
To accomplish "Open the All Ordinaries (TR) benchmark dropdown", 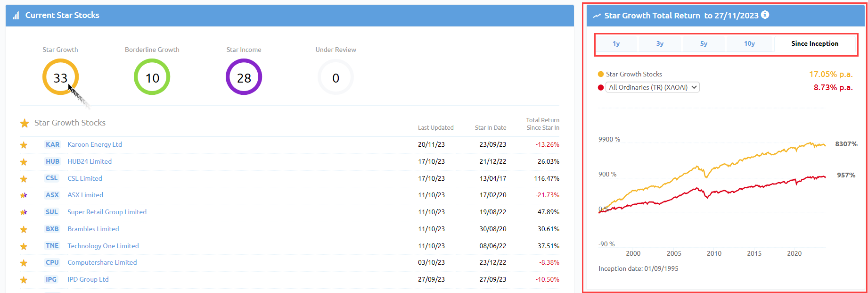I will pos(652,87).
